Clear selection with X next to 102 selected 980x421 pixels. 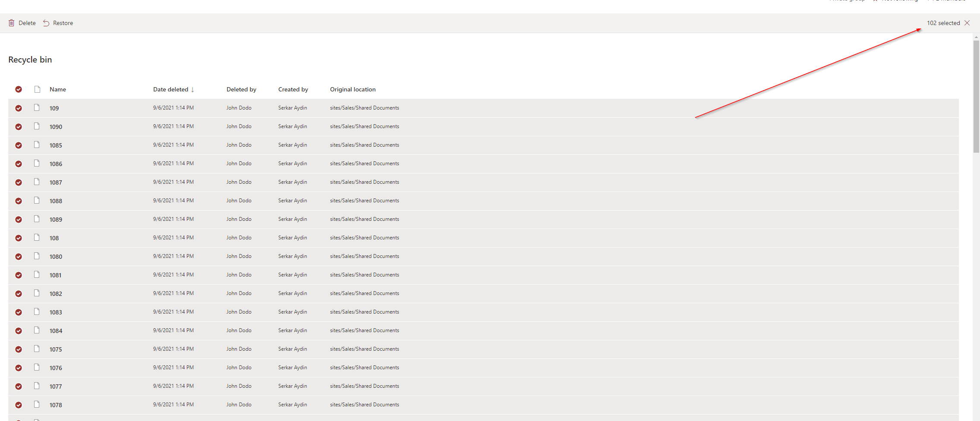[x=967, y=23]
